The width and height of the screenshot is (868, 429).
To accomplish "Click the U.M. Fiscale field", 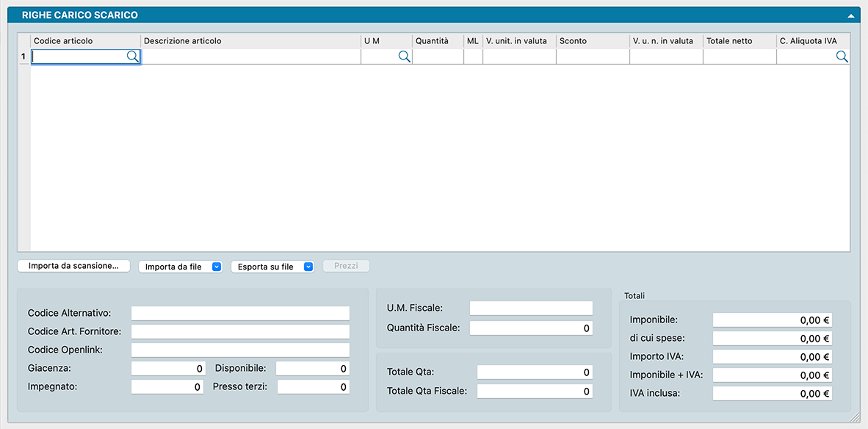I will point(530,309).
